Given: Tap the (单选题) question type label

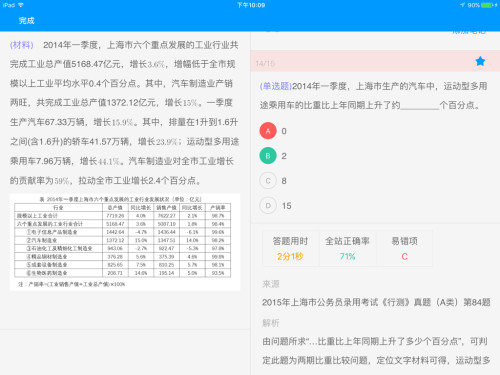Looking at the screenshot, I should point(276,86).
